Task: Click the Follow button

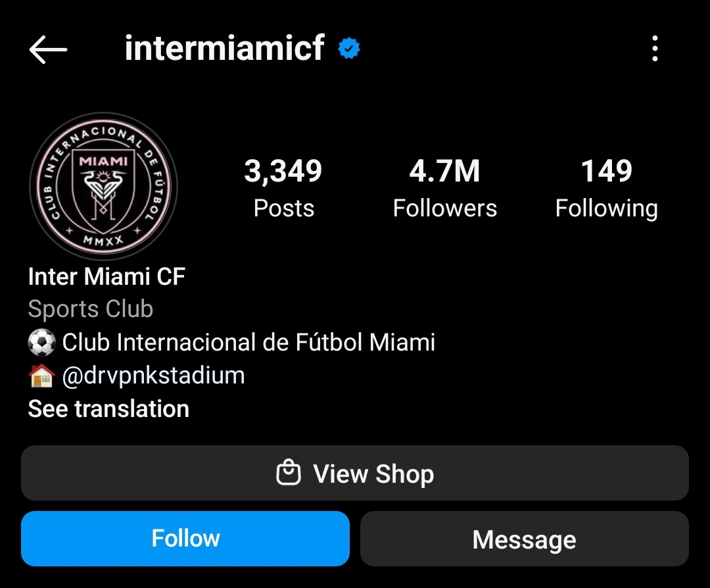Action: click(185, 539)
